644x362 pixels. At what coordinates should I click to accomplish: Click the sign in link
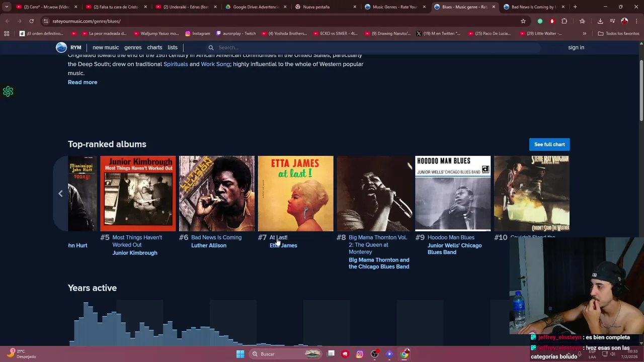pos(576,47)
